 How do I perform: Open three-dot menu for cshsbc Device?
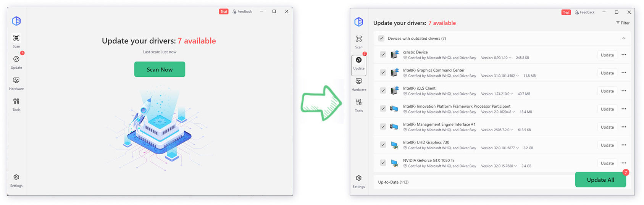[x=624, y=55]
